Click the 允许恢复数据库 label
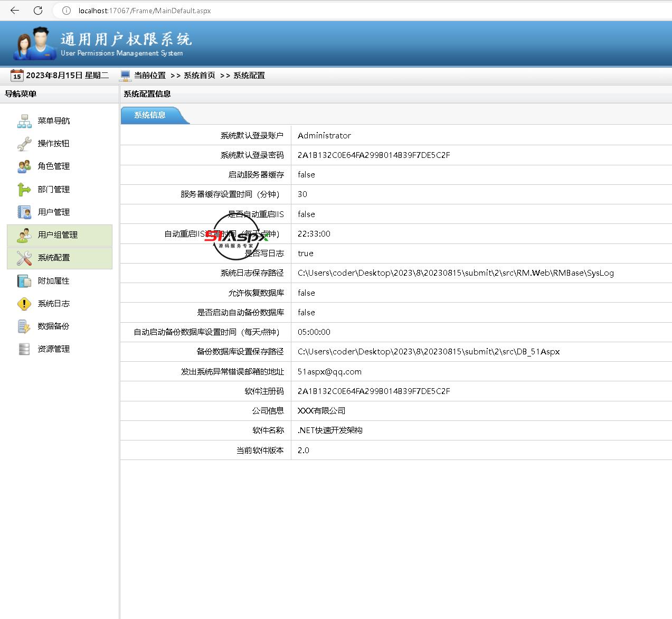Viewport: 672px width, 619px height. coord(256,293)
